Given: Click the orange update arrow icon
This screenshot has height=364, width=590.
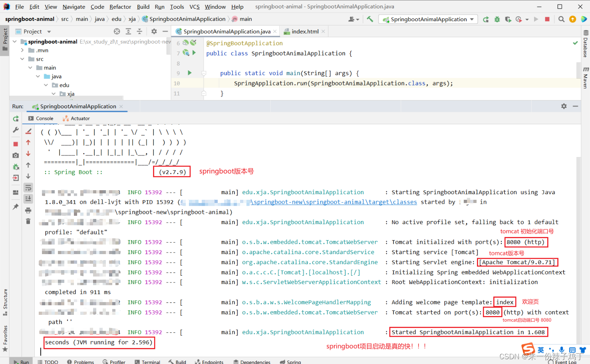Looking at the screenshot, I should click(572, 19).
